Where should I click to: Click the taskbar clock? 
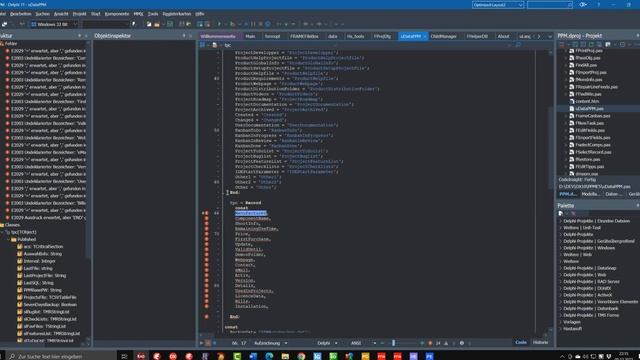[624, 356]
